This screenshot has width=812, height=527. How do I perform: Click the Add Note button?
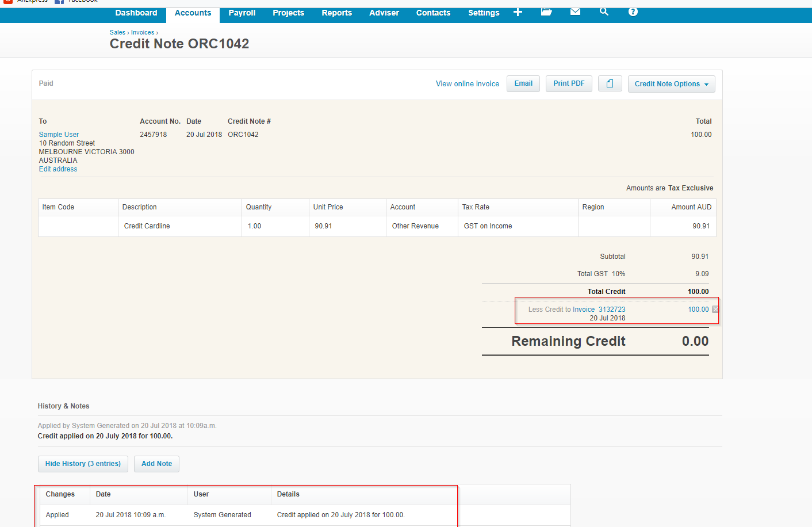pos(156,464)
